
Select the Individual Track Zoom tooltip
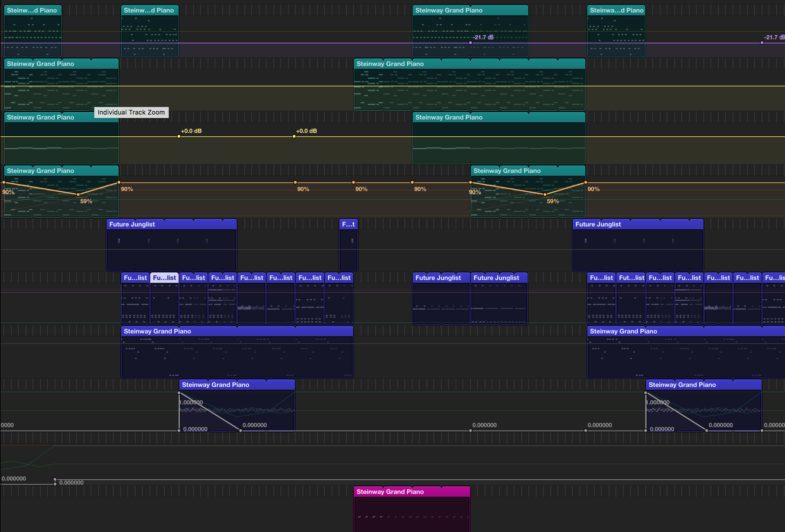pyautogui.click(x=132, y=113)
